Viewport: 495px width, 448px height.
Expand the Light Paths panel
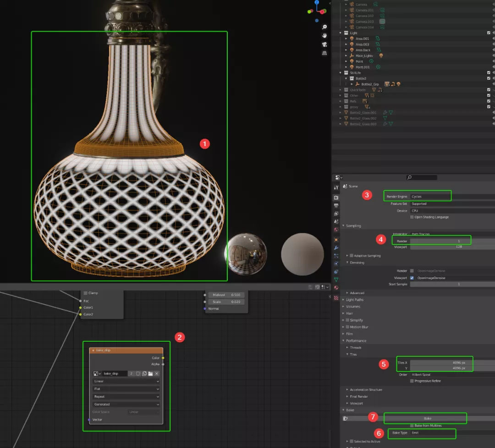343,300
